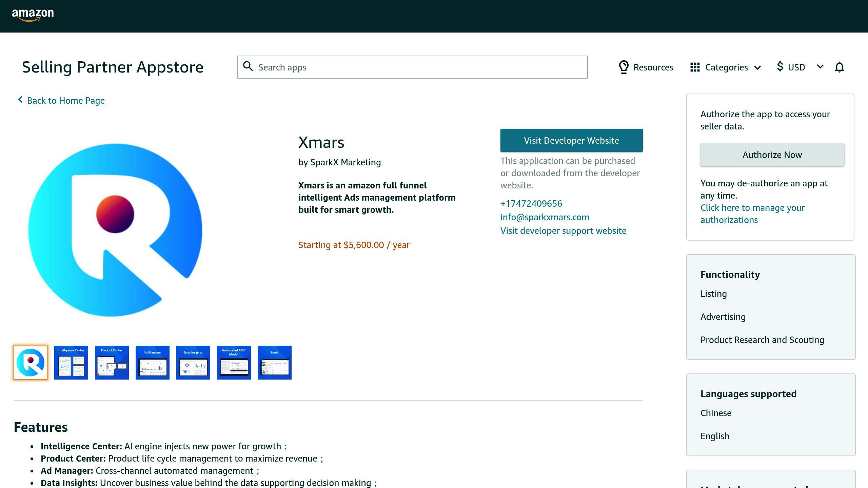
Task: Open the notifications bell
Action: click(x=839, y=67)
